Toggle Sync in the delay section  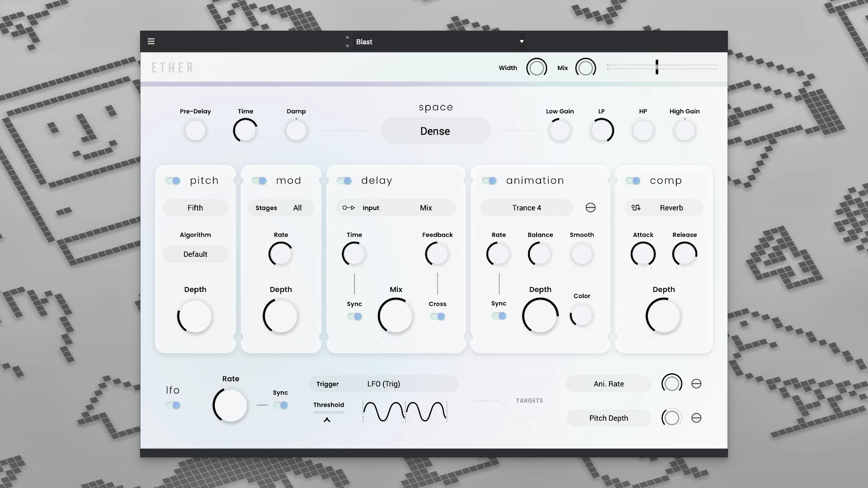click(355, 317)
